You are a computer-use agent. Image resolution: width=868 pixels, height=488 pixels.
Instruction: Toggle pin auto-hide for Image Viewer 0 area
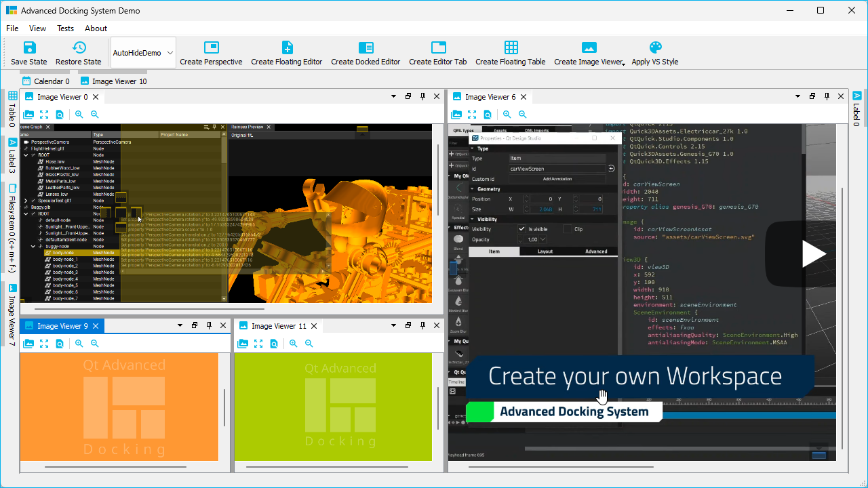[x=422, y=97]
